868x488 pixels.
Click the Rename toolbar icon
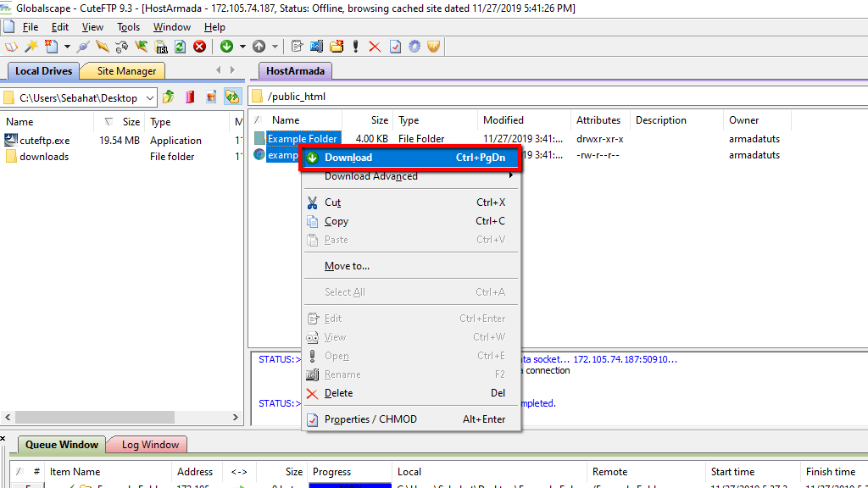click(x=317, y=47)
